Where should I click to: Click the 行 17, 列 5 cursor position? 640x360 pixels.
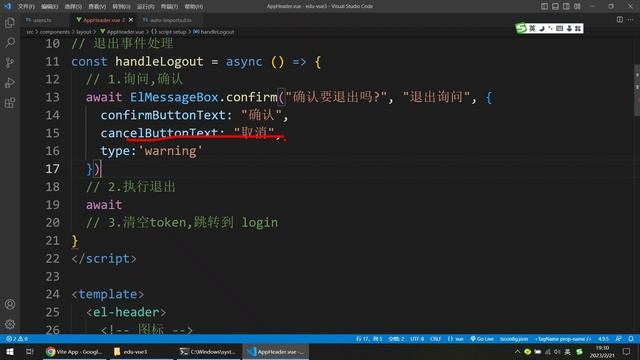pos(369,339)
